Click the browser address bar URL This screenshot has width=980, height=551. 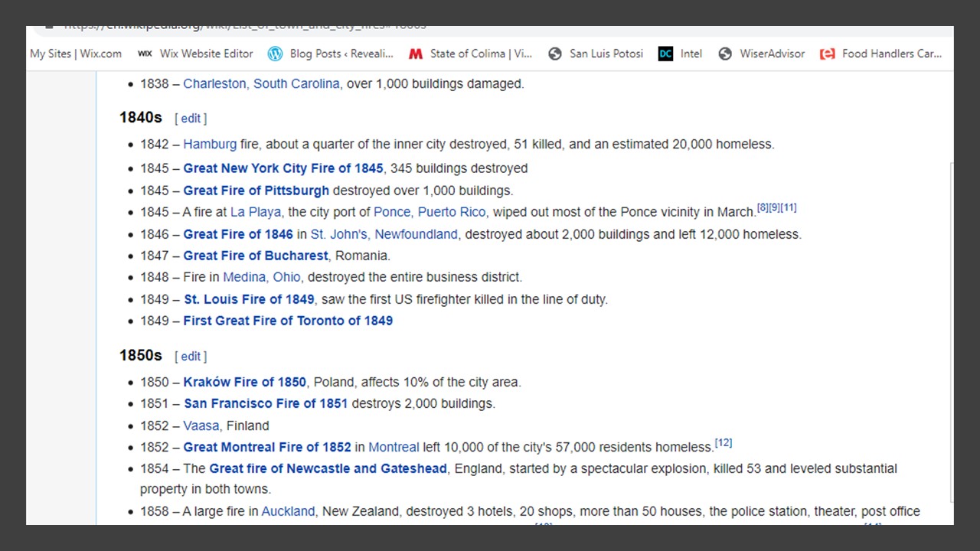click(x=245, y=28)
